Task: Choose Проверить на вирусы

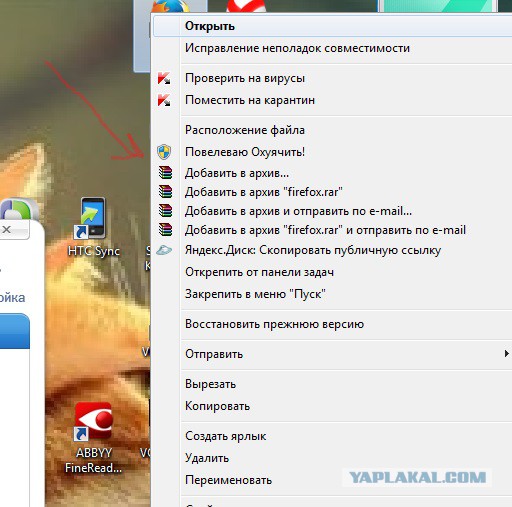Action: 333,78
